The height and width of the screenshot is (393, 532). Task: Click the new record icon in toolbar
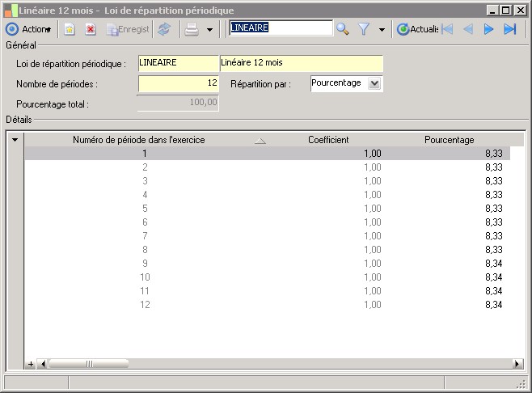(x=70, y=29)
